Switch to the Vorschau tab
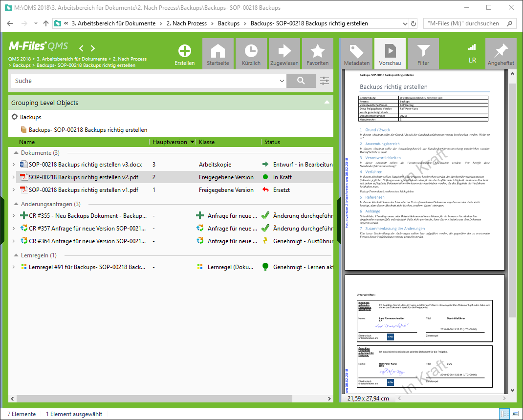This screenshot has height=420, width=523. 390,53
